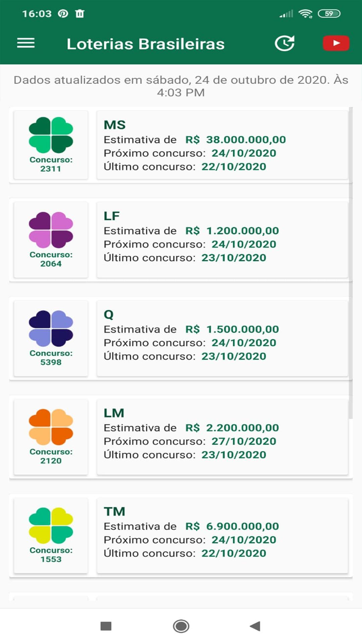Open the Q lottery details card
The height and width of the screenshot is (644, 362).
click(x=222, y=338)
